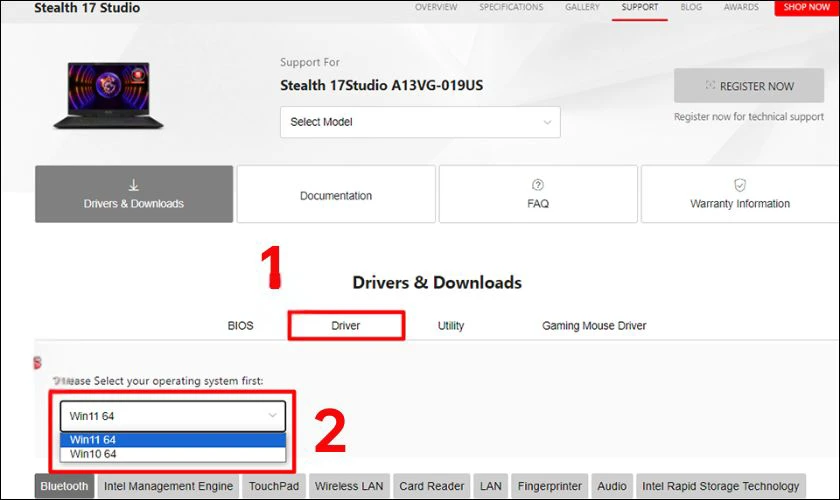Switch to the Utility tab
Viewport: 840px width, 500px height.
pyautogui.click(x=451, y=326)
